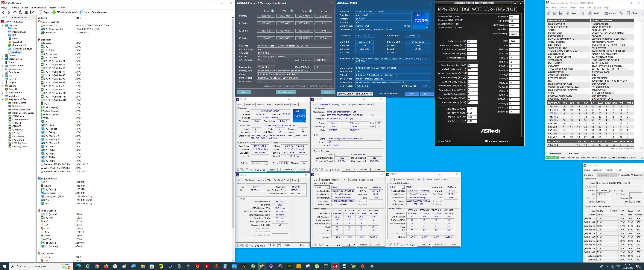Expand the Anakart tree node
This screenshot has width=644, height=270.
3,56
